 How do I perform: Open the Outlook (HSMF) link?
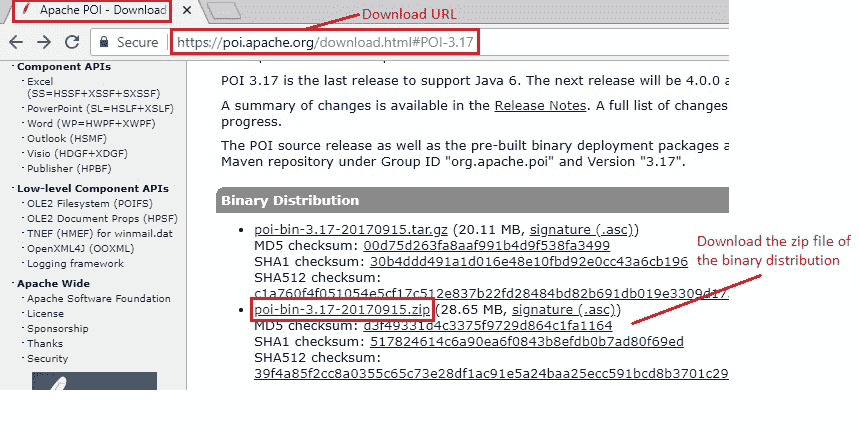pyautogui.click(x=67, y=139)
